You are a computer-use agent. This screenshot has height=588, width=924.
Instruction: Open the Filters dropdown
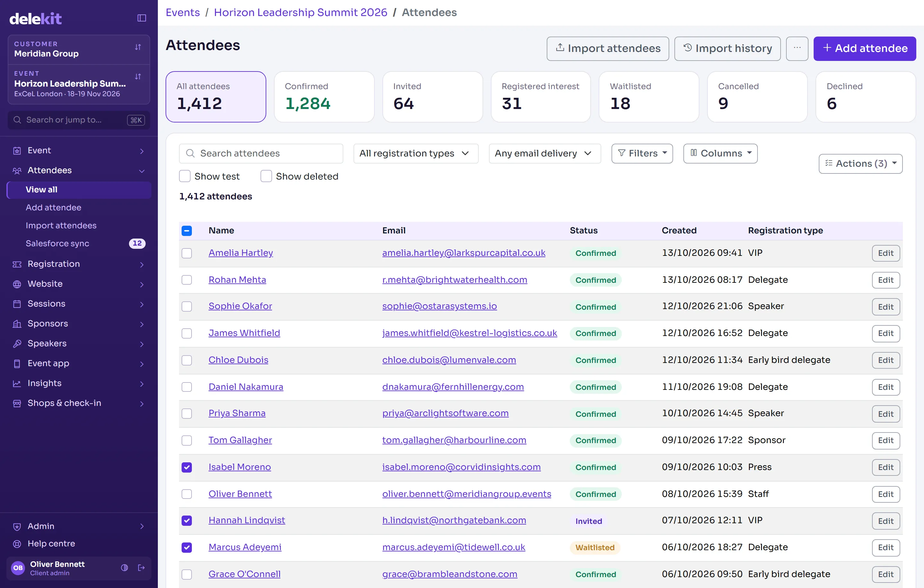coord(642,154)
